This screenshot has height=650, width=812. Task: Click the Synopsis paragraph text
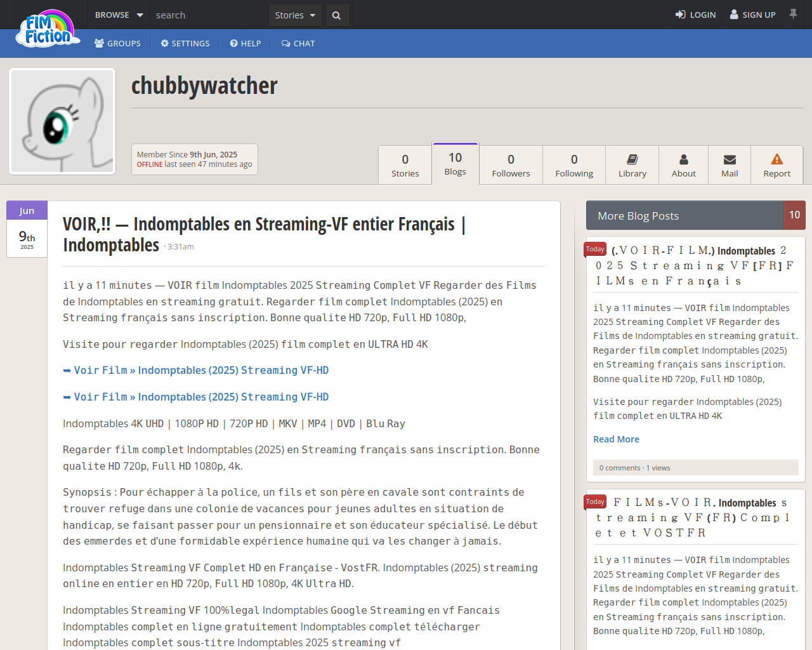point(300,517)
